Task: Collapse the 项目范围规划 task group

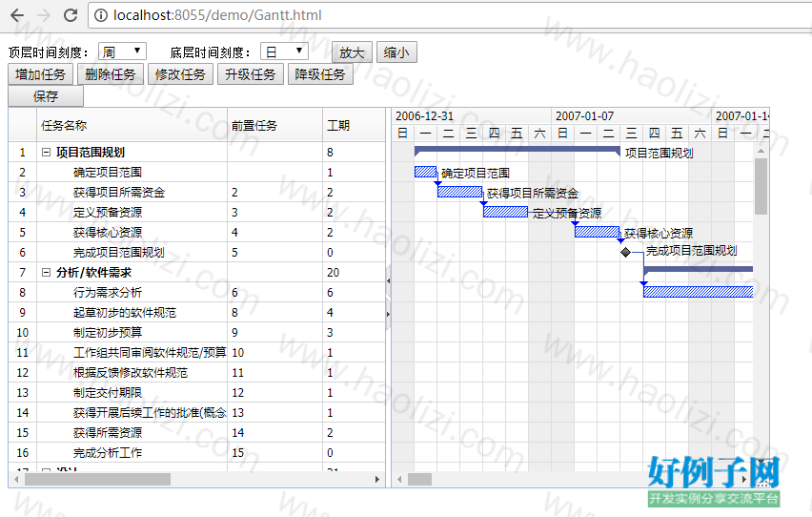Action: tap(46, 153)
